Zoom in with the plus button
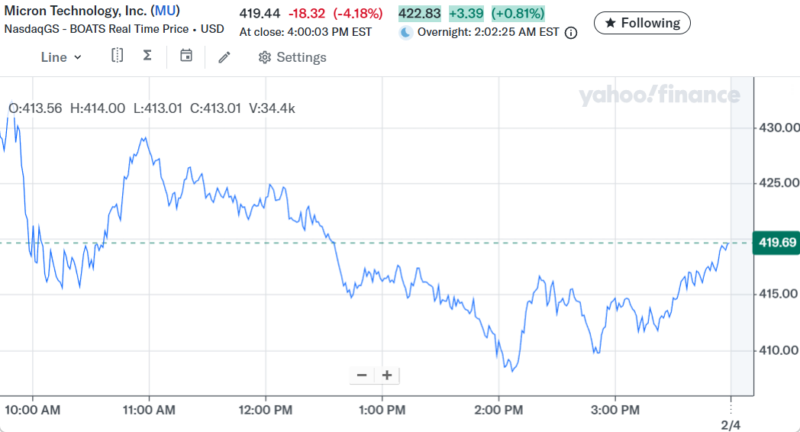 coord(386,375)
